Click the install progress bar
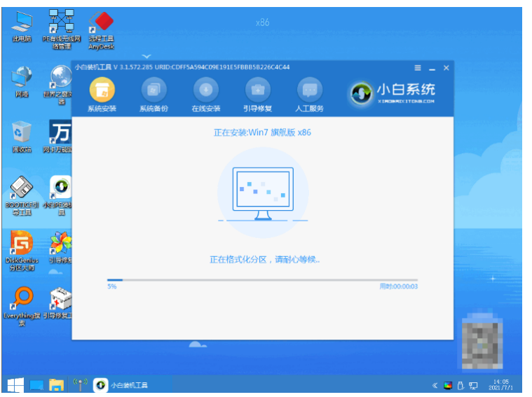 262,280
